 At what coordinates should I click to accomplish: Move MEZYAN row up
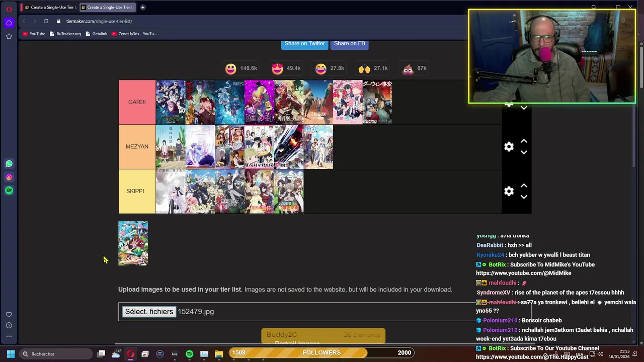(x=524, y=141)
